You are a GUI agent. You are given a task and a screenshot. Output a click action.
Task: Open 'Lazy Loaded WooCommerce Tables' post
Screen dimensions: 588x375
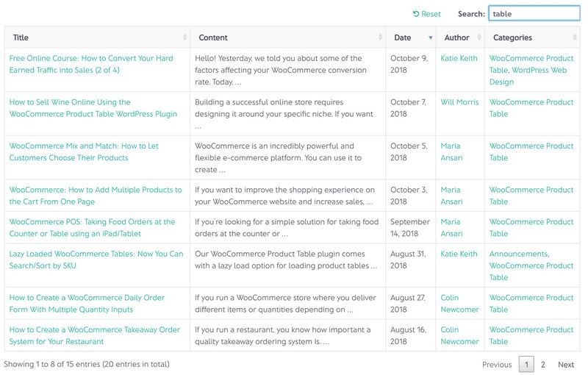(96, 260)
